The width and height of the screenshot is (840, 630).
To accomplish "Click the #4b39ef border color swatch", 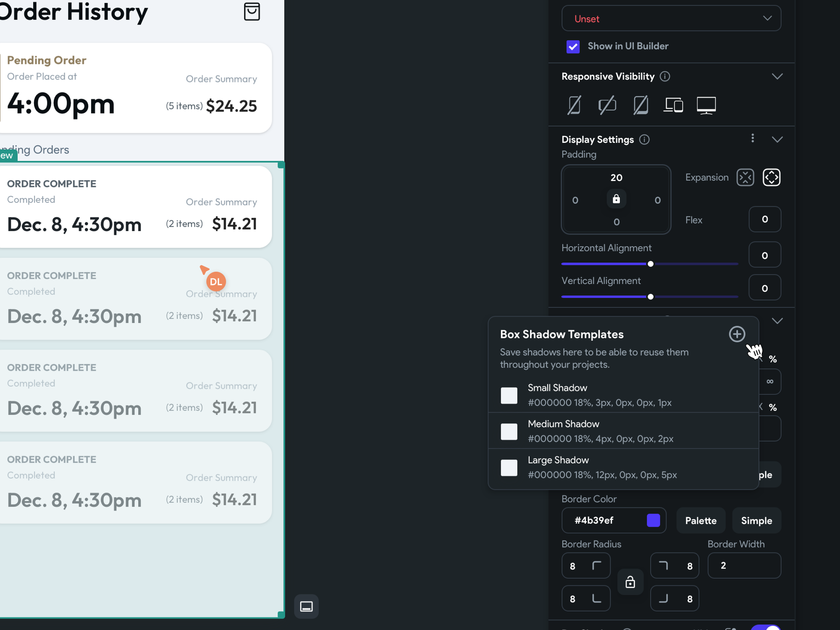I will coord(653,520).
